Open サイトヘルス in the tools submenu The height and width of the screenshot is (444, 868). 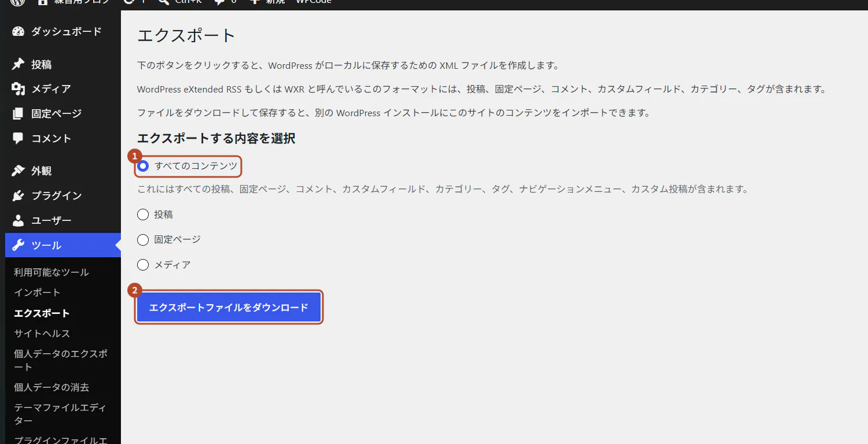click(x=42, y=334)
